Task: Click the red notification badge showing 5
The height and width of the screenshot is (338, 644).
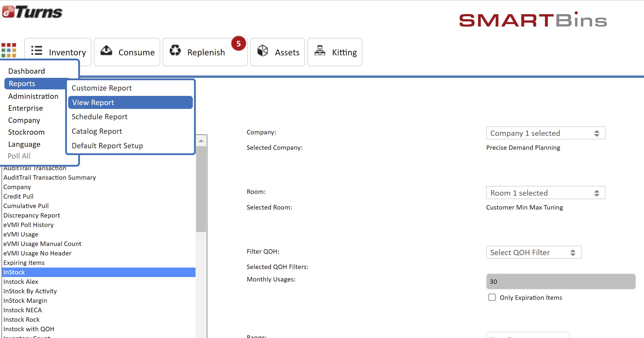Action: [x=238, y=44]
